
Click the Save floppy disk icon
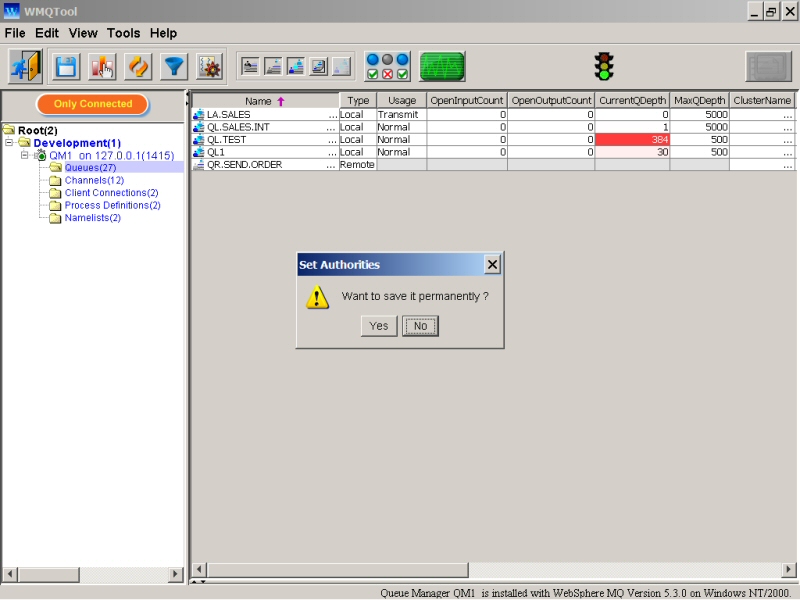point(66,67)
